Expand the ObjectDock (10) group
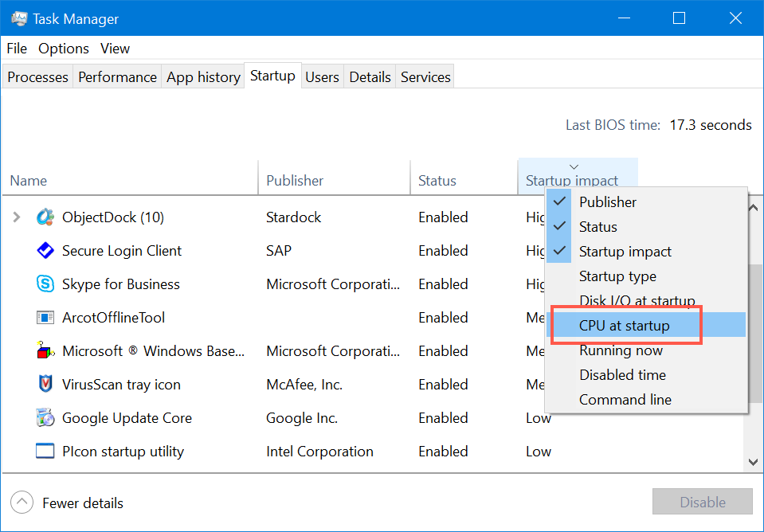 click(x=17, y=217)
